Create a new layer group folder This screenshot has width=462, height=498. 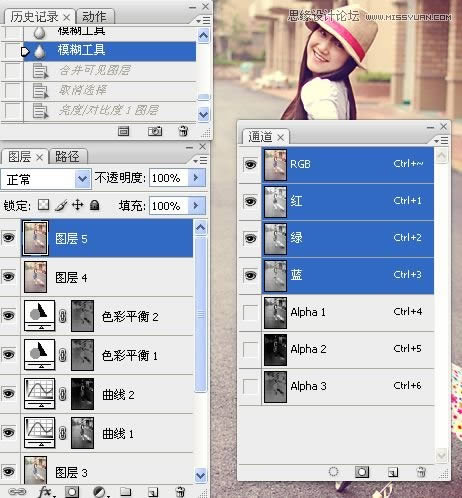(x=125, y=491)
